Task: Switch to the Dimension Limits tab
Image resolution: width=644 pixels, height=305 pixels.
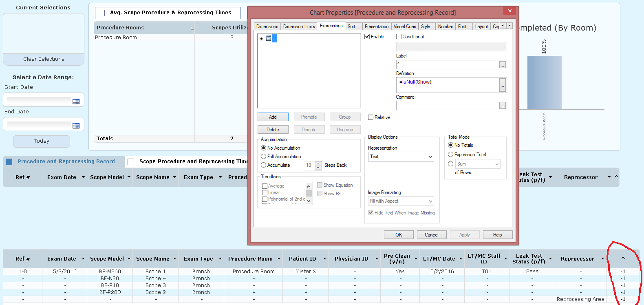Action: click(299, 27)
